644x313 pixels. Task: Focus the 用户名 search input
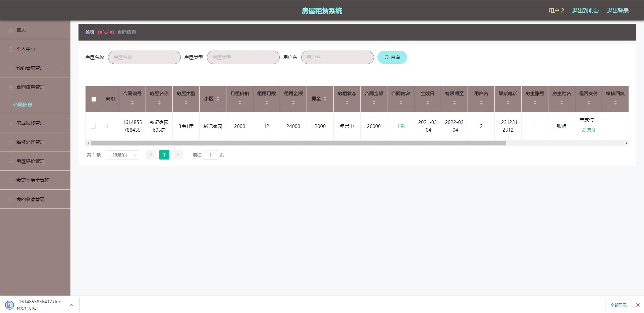pyautogui.click(x=337, y=57)
